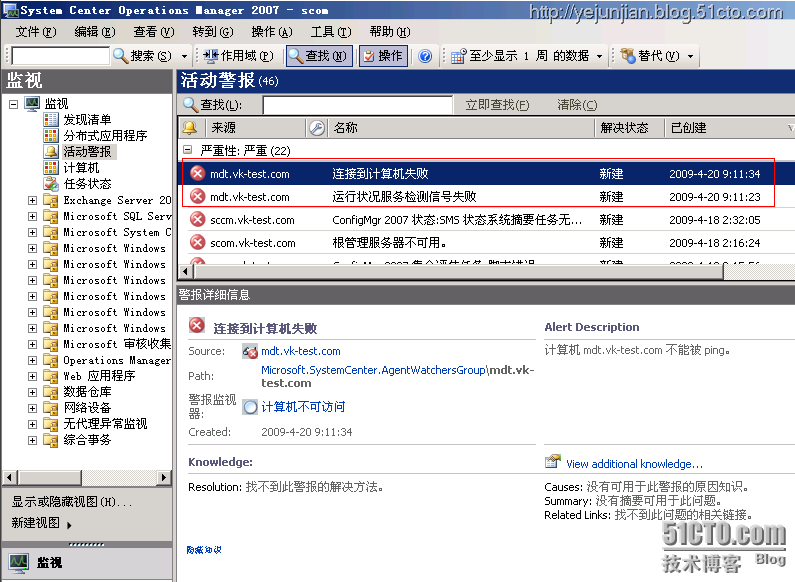Screen dimensions: 795x582
Task: Sort by the 已创建 column header
Action: point(729,128)
